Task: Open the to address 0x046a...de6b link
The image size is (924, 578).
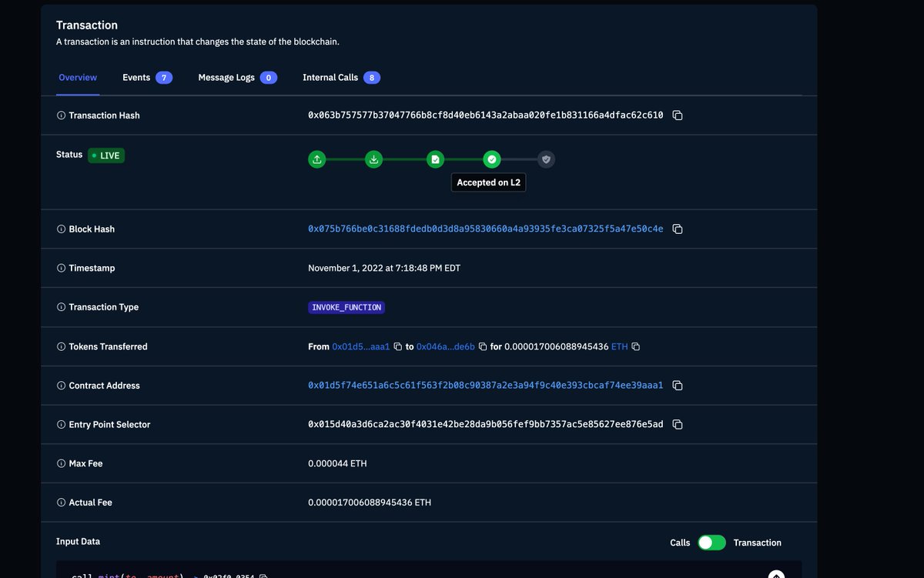Action: [x=446, y=347]
